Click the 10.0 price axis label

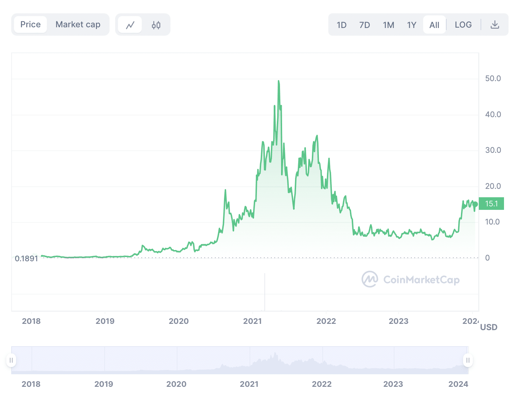(492, 222)
